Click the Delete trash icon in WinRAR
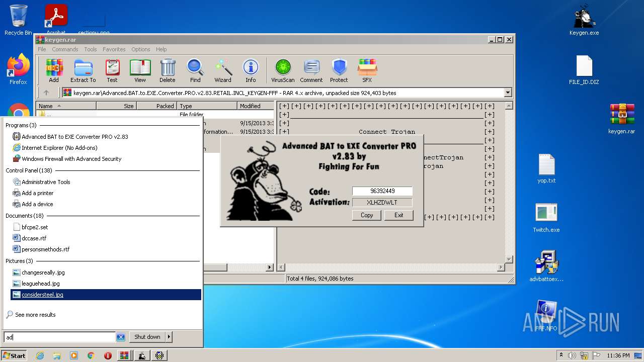Screen dimensions: 644x362 168,71
